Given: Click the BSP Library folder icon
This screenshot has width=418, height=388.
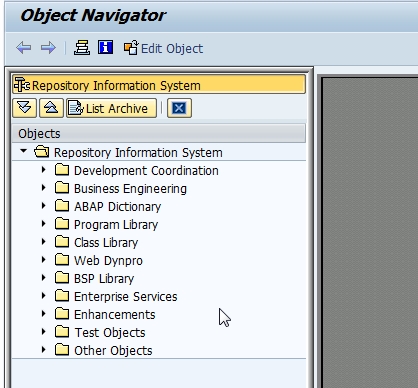Looking at the screenshot, I should point(62,278).
